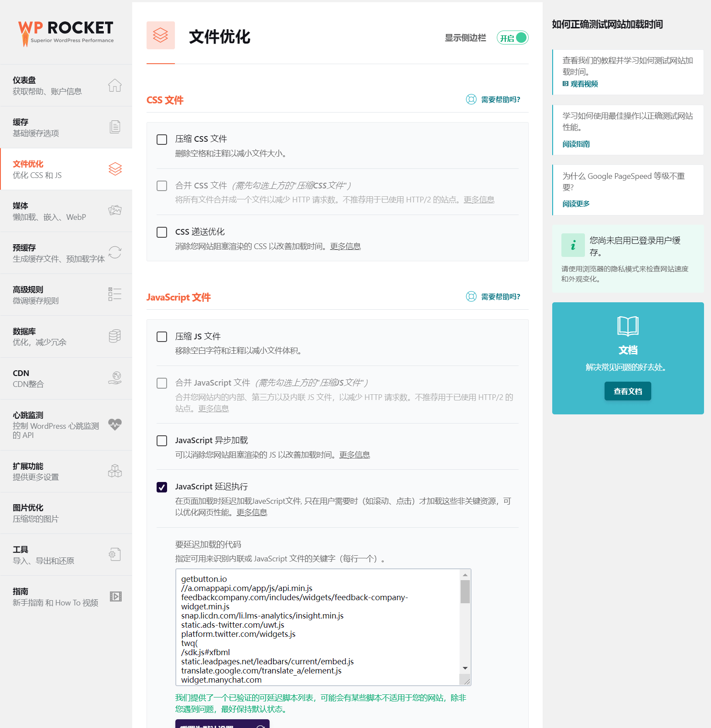Enable 压缩 CSS 文件 checkbox
The height and width of the screenshot is (728, 711).
[x=162, y=140]
